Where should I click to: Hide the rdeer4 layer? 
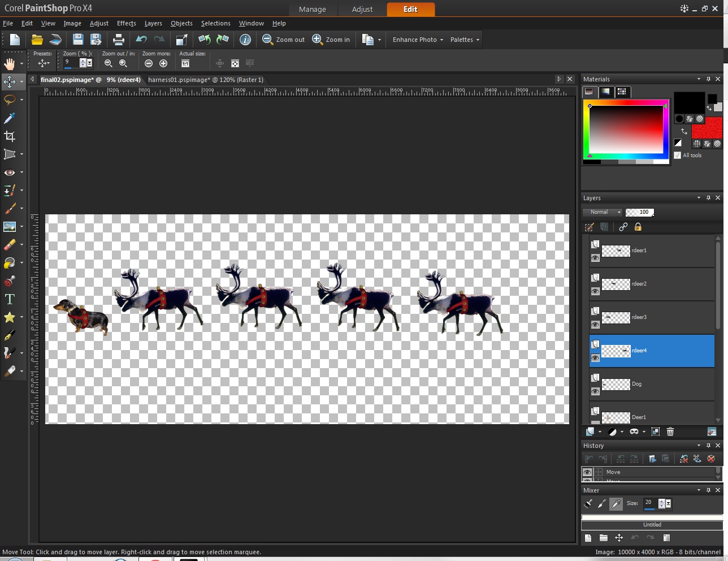(595, 358)
